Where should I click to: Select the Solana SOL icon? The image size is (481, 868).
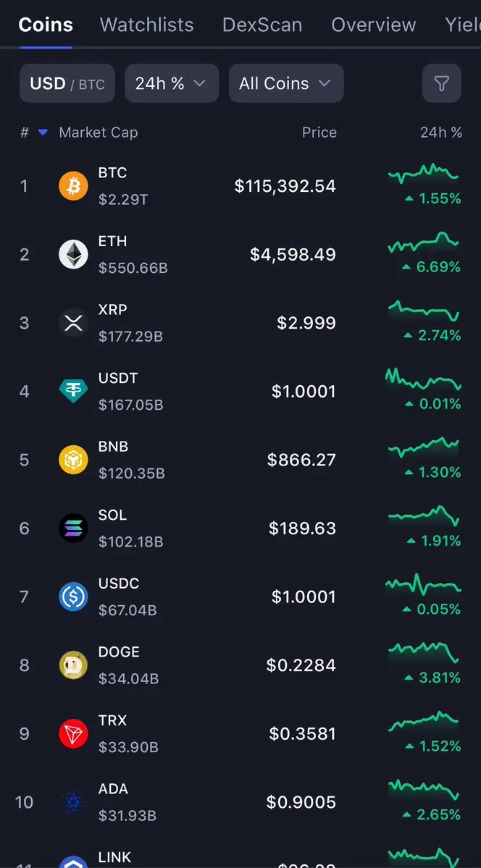tap(73, 528)
